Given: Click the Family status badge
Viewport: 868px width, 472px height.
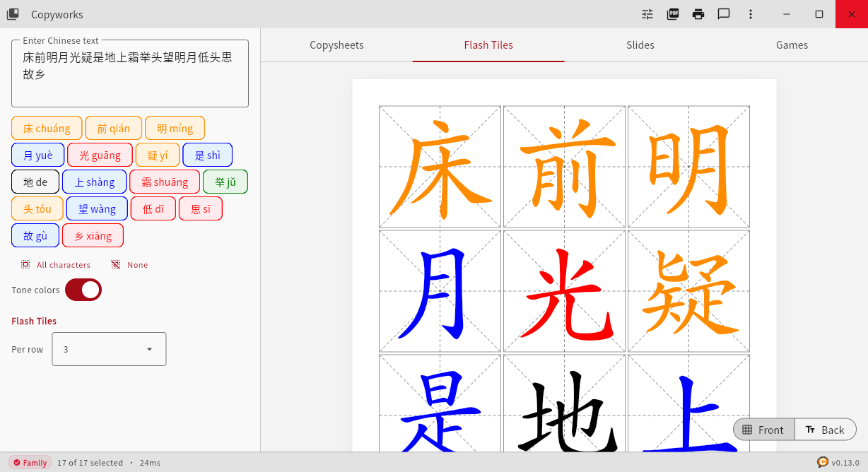Looking at the screenshot, I should (x=30, y=462).
